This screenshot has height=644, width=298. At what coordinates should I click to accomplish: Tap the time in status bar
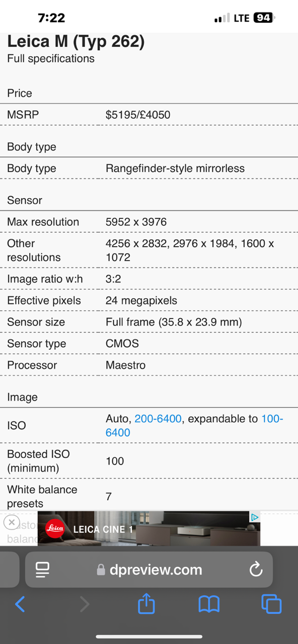pos(51,18)
